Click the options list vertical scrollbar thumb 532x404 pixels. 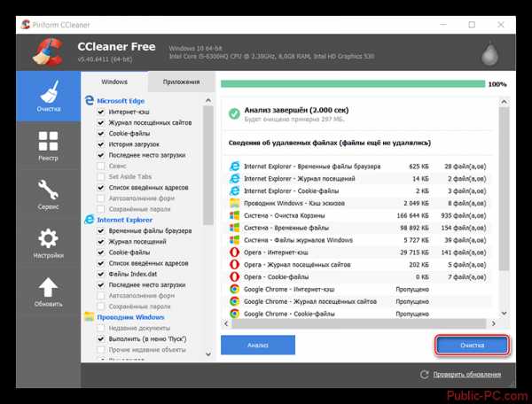pos(208,165)
